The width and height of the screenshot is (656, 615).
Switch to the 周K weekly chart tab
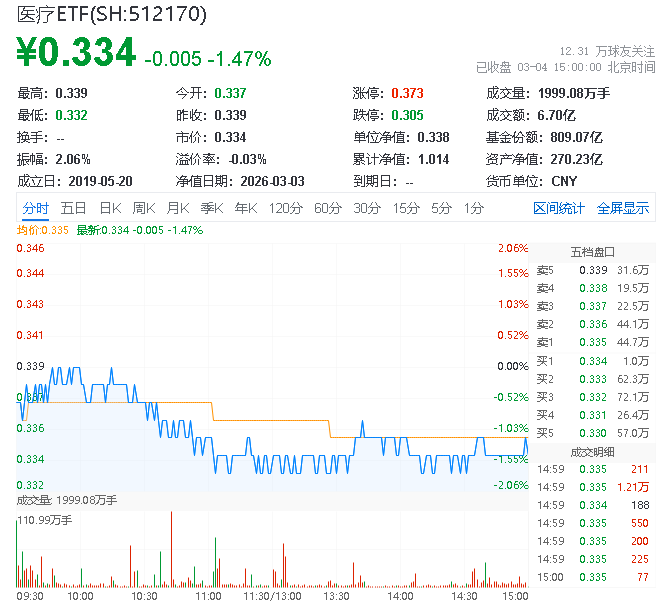tap(144, 208)
